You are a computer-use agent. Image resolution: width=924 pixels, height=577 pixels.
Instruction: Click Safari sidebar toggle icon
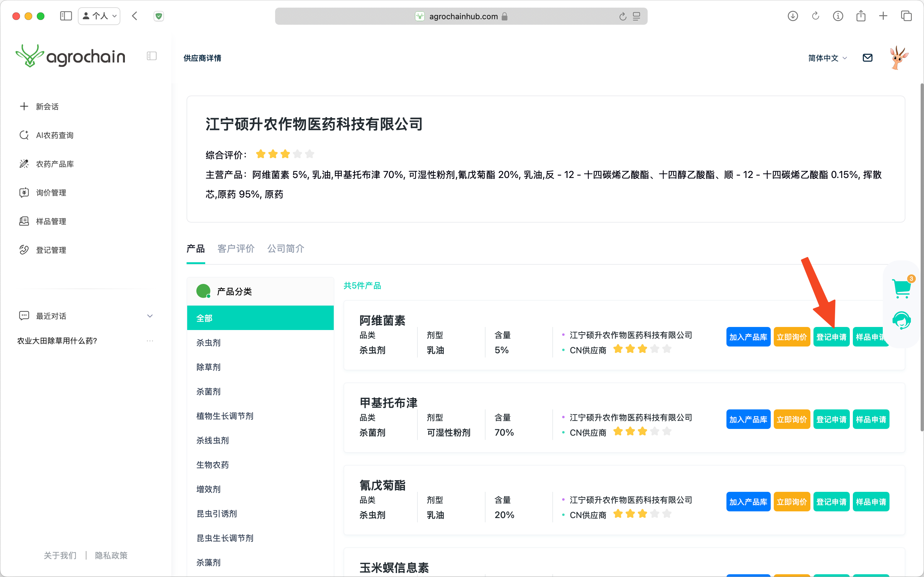point(66,16)
